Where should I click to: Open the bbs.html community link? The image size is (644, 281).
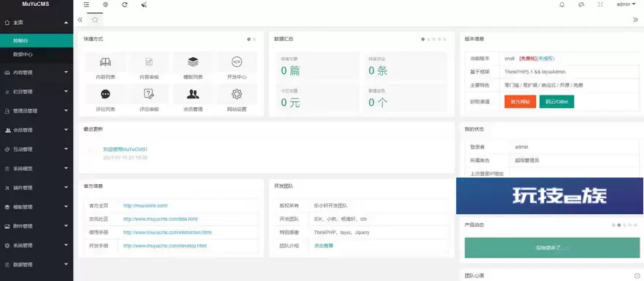(x=160, y=219)
